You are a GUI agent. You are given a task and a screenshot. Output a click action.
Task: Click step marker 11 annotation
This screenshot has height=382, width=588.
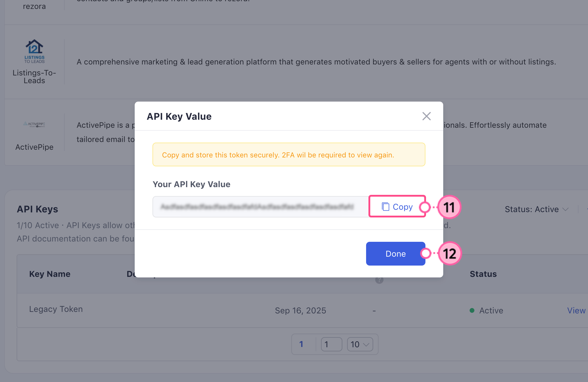449,207
